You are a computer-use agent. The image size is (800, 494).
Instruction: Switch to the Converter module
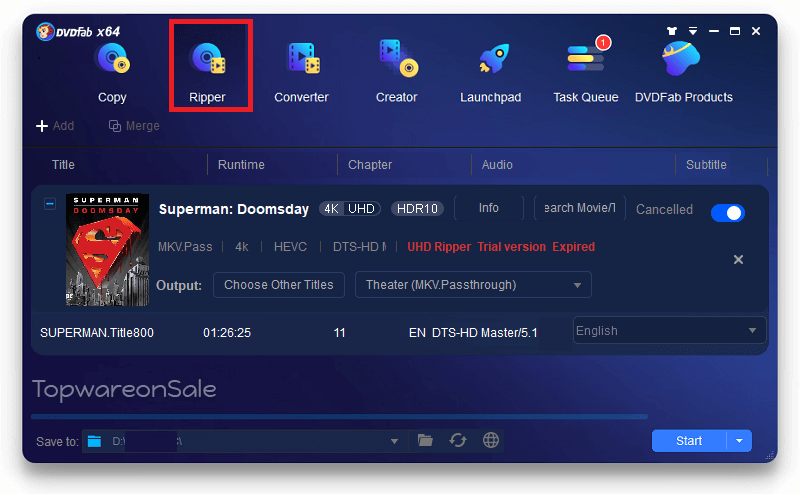point(302,72)
